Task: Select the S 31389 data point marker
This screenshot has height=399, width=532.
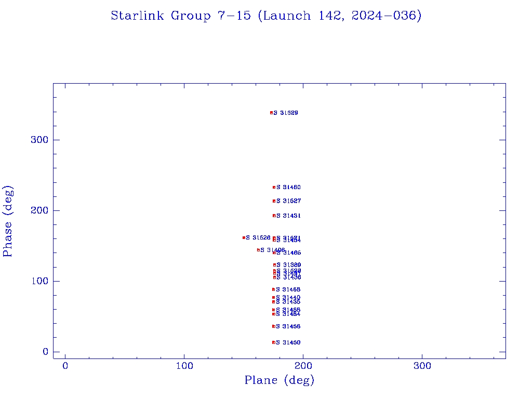Action: pos(274,265)
